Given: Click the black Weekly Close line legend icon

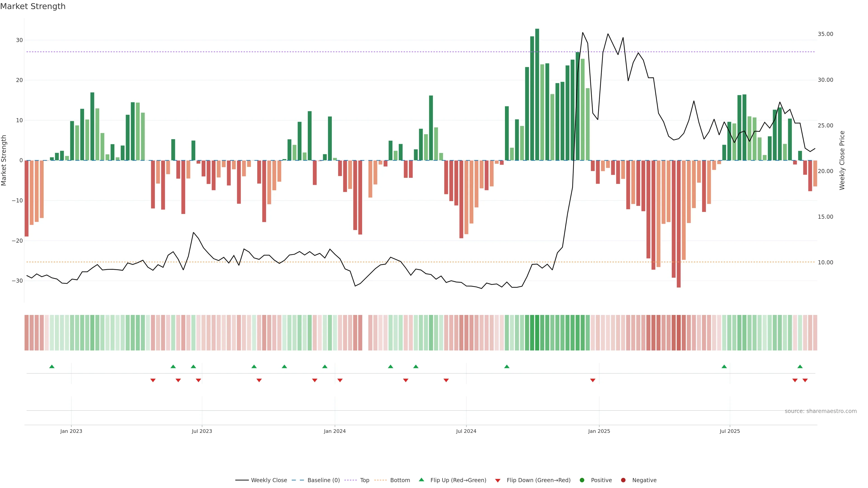Looking at the screenshot, I should [242, 480].
